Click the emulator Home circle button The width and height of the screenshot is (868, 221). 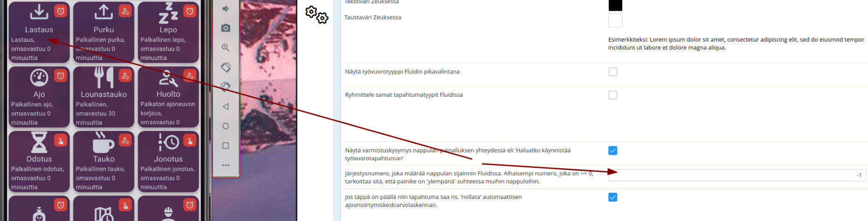pos(226,126)
